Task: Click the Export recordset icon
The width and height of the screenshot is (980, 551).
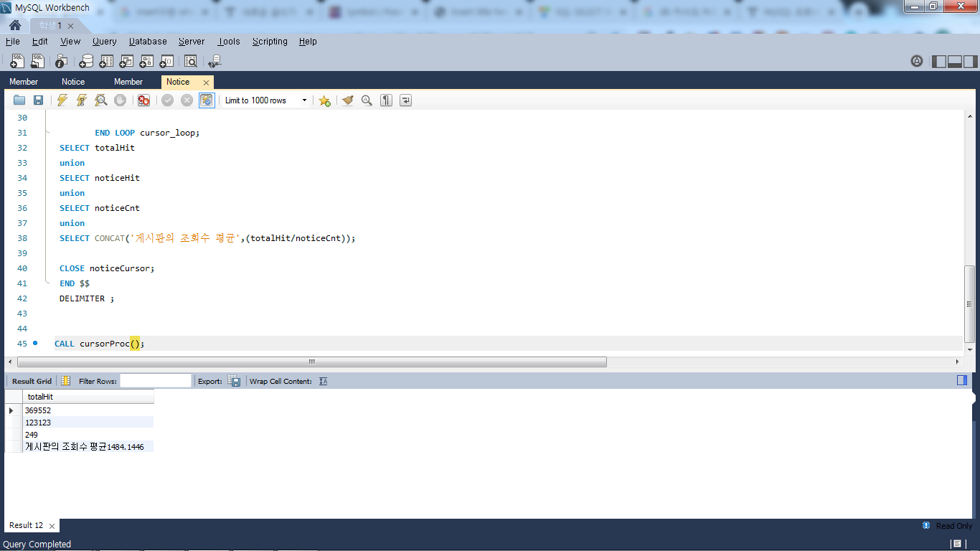Action: (234, 381)
